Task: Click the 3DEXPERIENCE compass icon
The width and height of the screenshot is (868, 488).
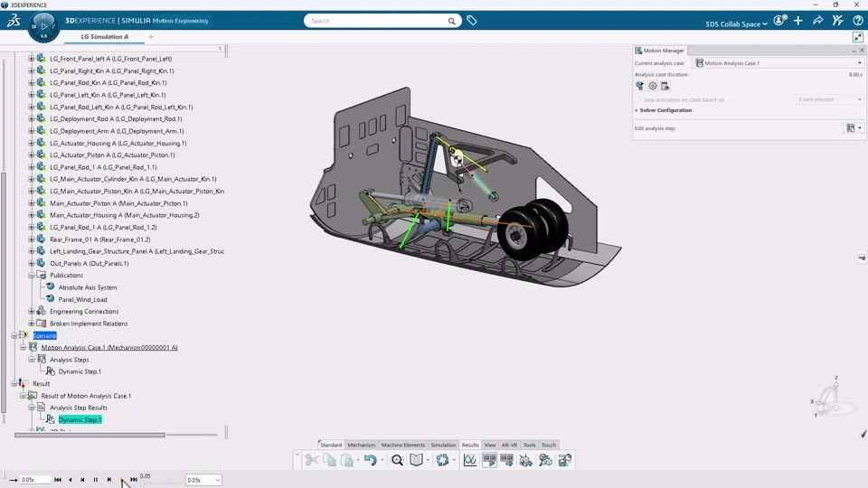Action: (x=43, y=26)
